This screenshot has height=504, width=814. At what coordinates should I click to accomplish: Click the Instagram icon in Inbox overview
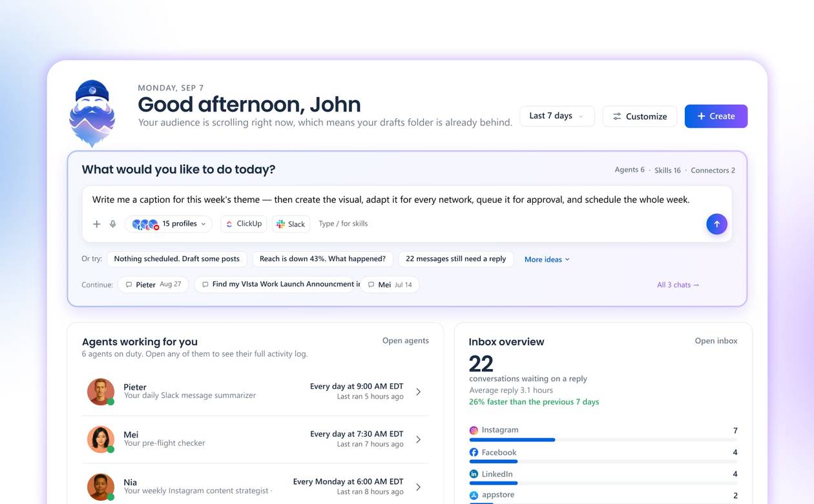[474, 430]
